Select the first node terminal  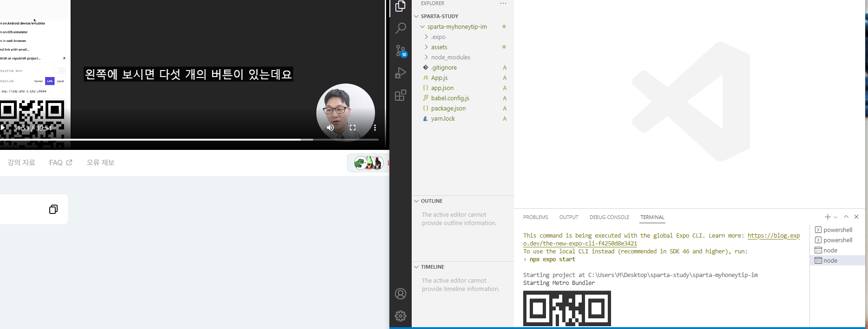pos(837,250)
